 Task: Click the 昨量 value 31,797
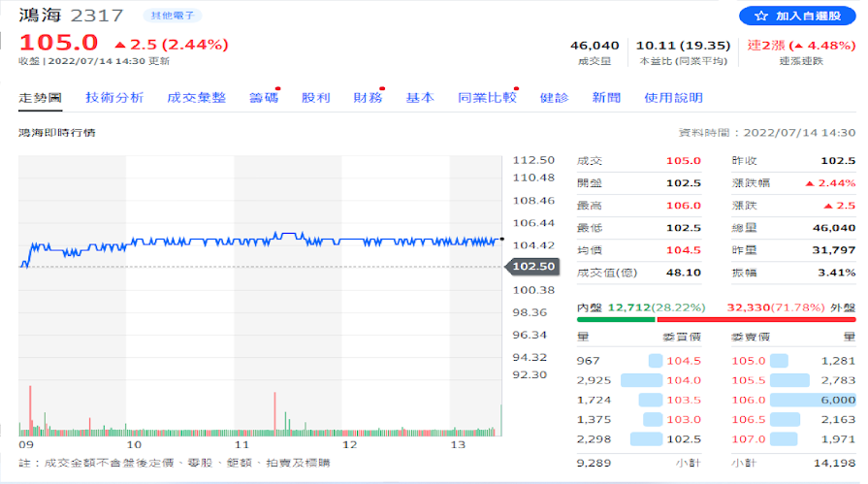click(834, 250)
